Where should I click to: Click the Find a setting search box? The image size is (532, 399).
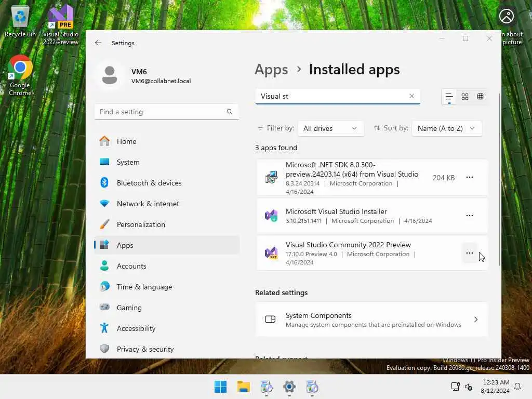coord(167,112)
